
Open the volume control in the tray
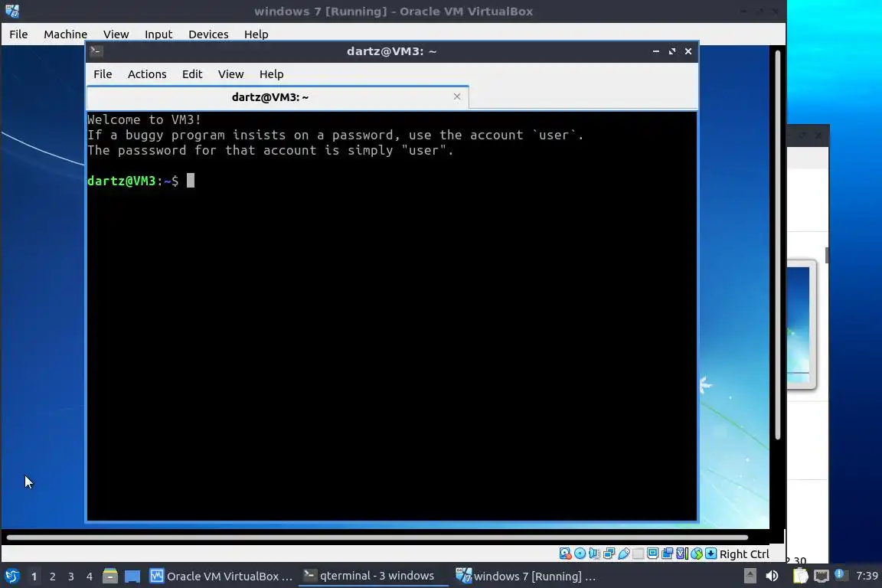tap(772, 577)
